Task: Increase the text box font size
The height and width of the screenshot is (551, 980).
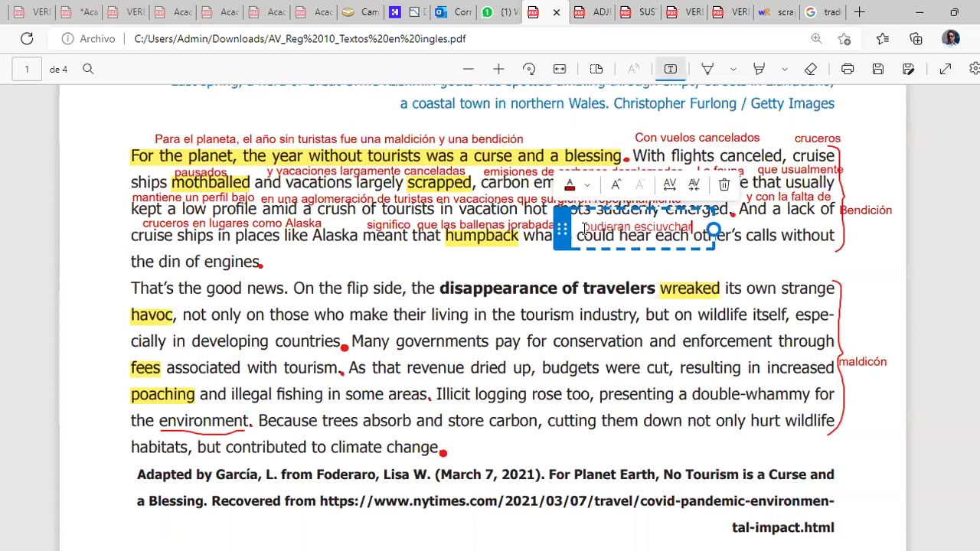Action: coord(616,184)
